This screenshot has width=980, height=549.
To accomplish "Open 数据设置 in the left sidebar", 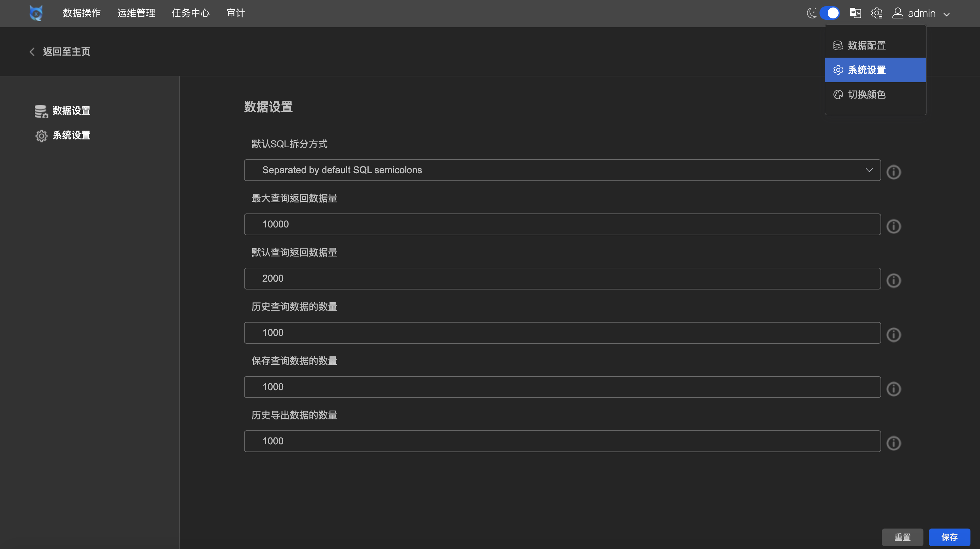I will pos(63,111).
